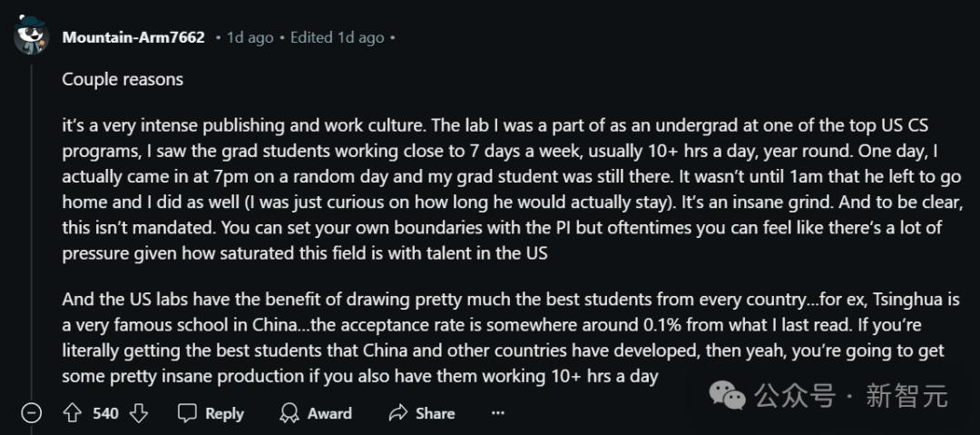Collapse the comment with the minus circle
This screenshot has height=435, width=980.
coord(31,413)
